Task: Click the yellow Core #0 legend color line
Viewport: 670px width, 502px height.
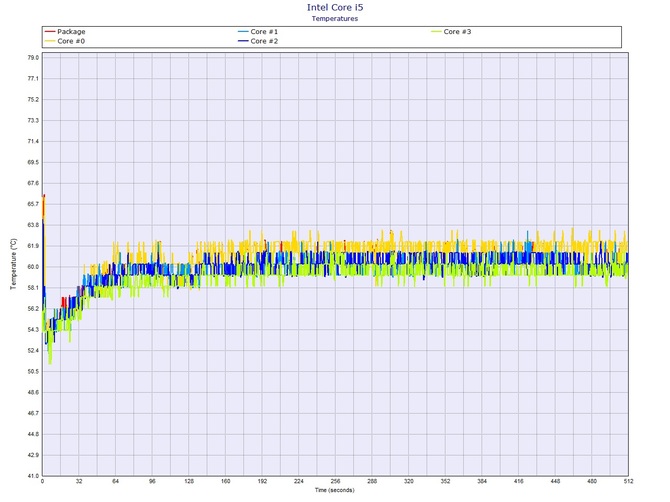Action: 50,41
